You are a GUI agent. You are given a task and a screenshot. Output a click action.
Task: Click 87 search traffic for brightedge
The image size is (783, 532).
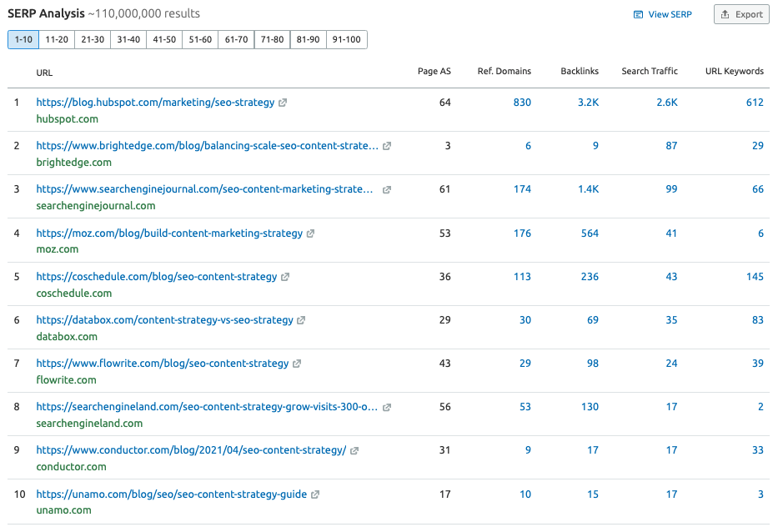(671, 146)
